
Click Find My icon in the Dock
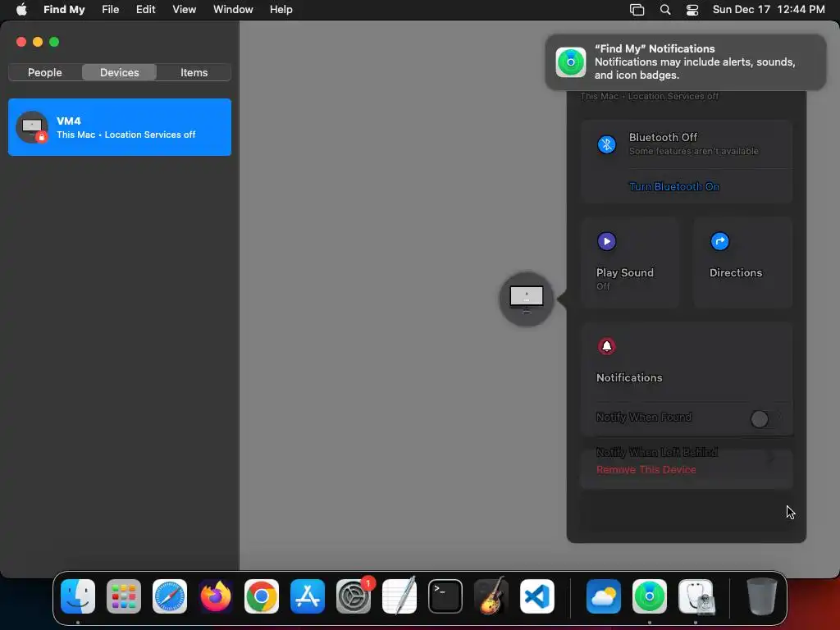(x=650, y=596)
